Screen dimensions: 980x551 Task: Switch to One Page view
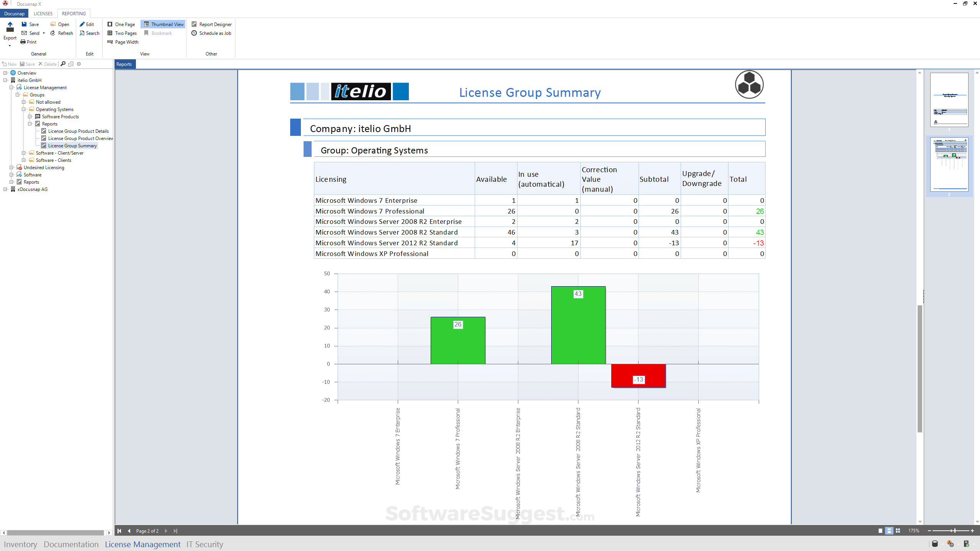121,24
